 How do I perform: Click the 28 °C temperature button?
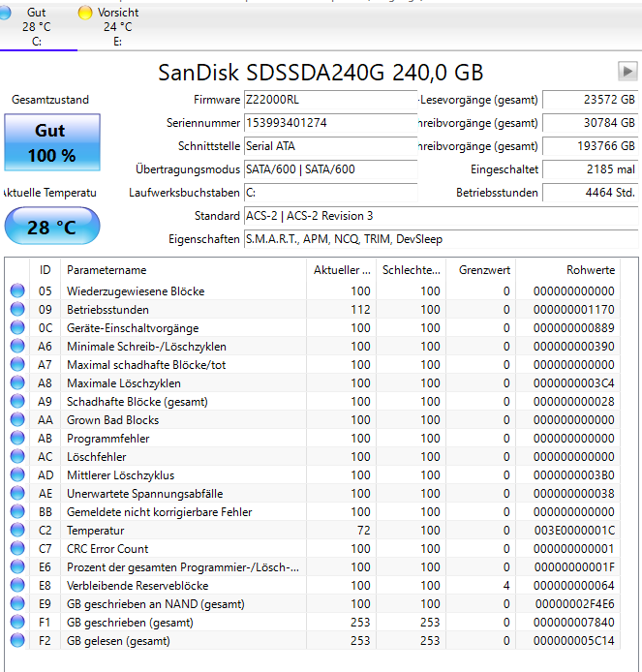pos(52,227)
